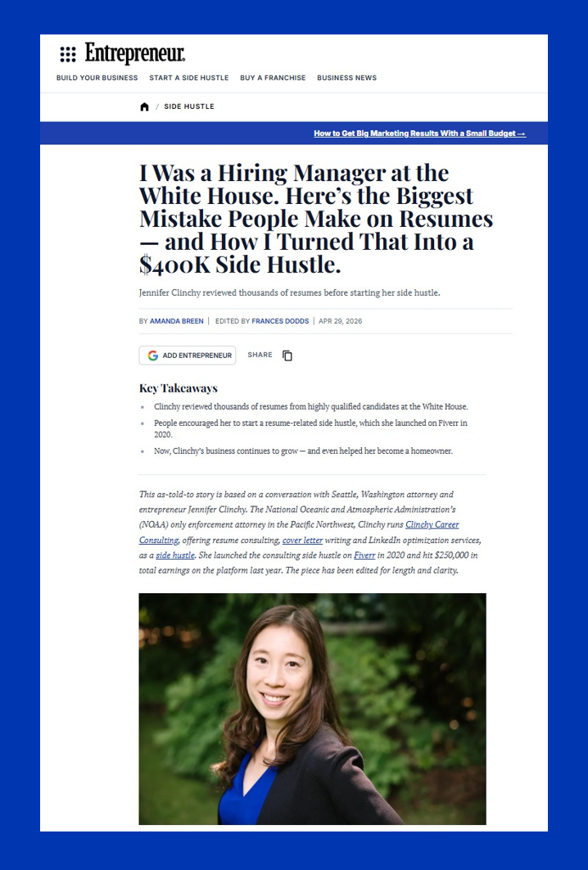The image size is (588, 870).
Task: Select Business News nav item
Action: coord(346,78)
